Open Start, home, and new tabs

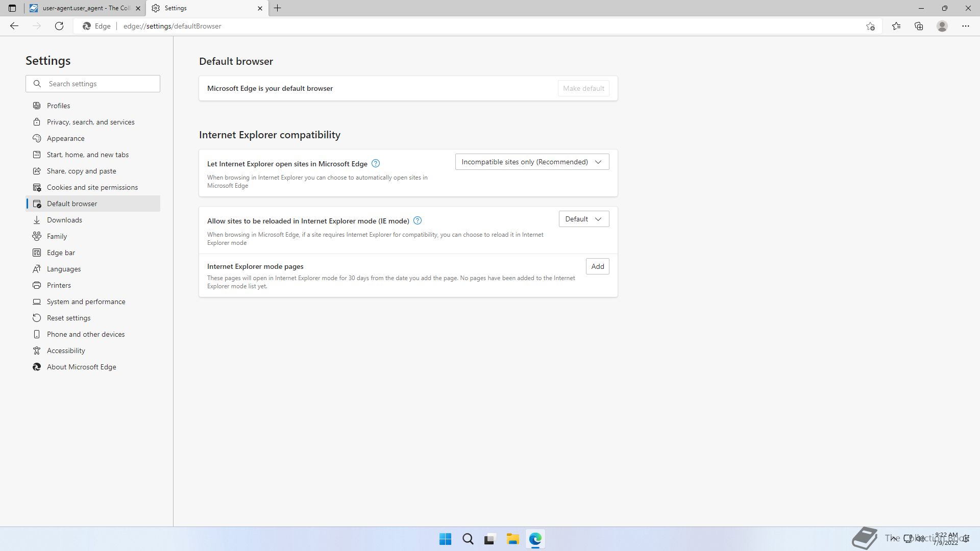coord(93,155)
